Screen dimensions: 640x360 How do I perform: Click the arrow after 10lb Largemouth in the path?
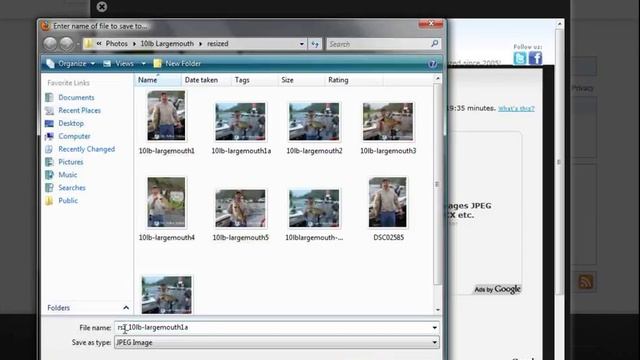pos(200,44)
